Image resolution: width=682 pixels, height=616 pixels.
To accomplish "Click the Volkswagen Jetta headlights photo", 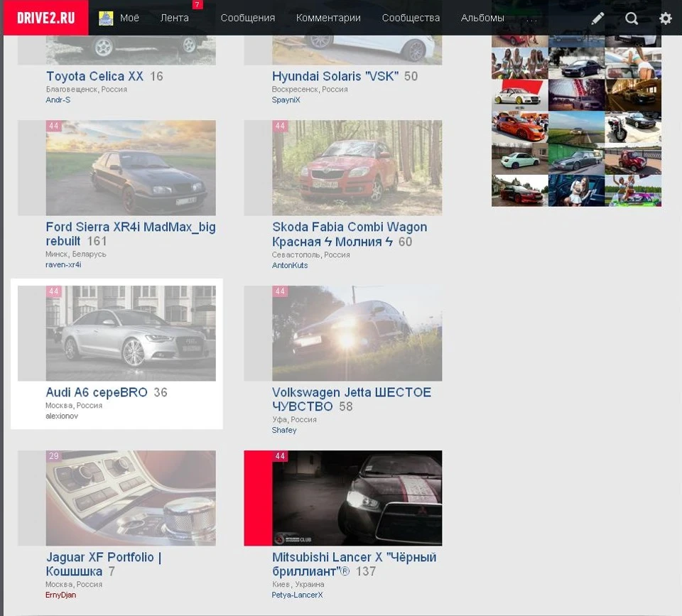I will pos(357,333).
